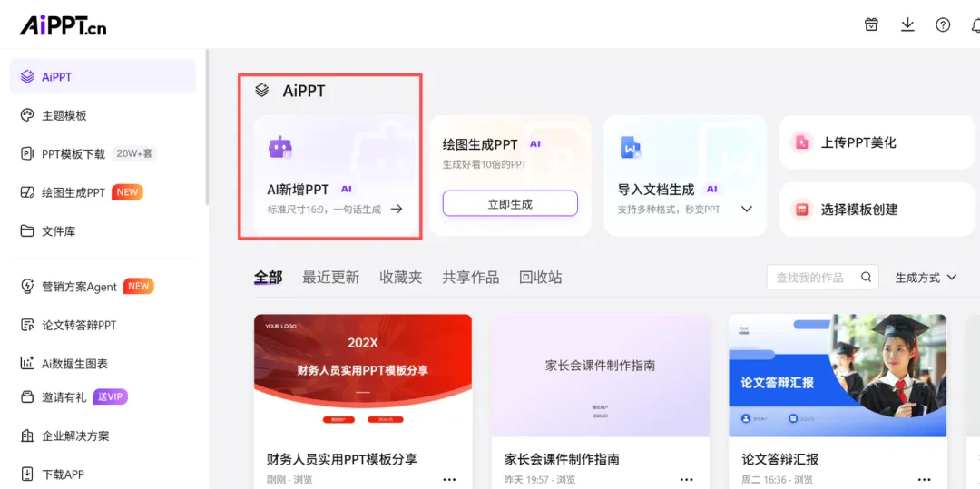Click the AiPPT layers icon in sidebar
The height and width of the screenshot is (489, 980).
[x=27, y=77]
